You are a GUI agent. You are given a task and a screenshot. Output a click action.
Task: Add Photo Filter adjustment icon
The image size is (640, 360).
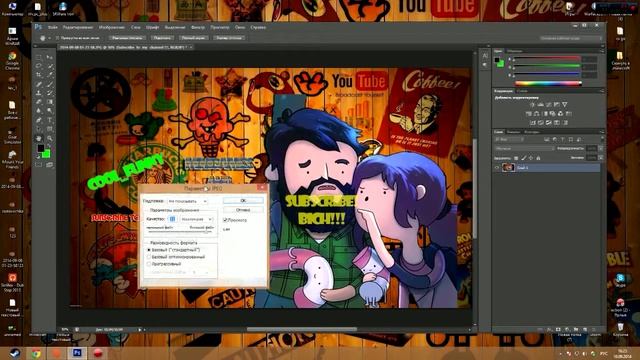click(x=552, y=113)
